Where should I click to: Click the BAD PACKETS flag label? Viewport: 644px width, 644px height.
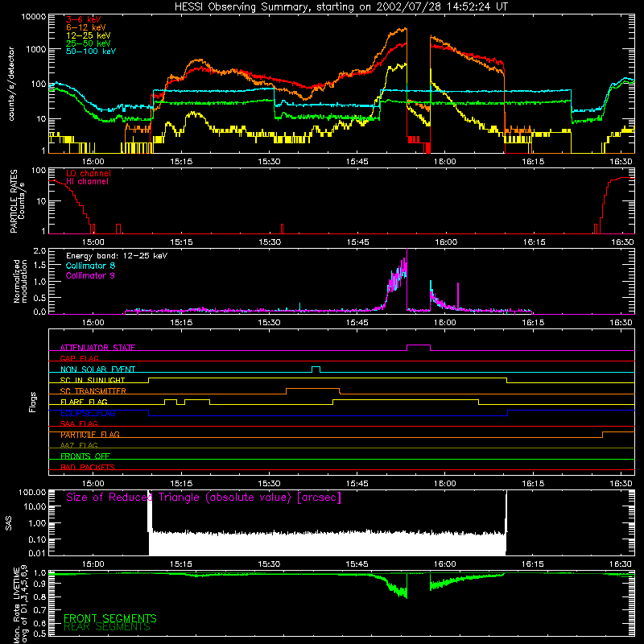(x=88, y=467)
